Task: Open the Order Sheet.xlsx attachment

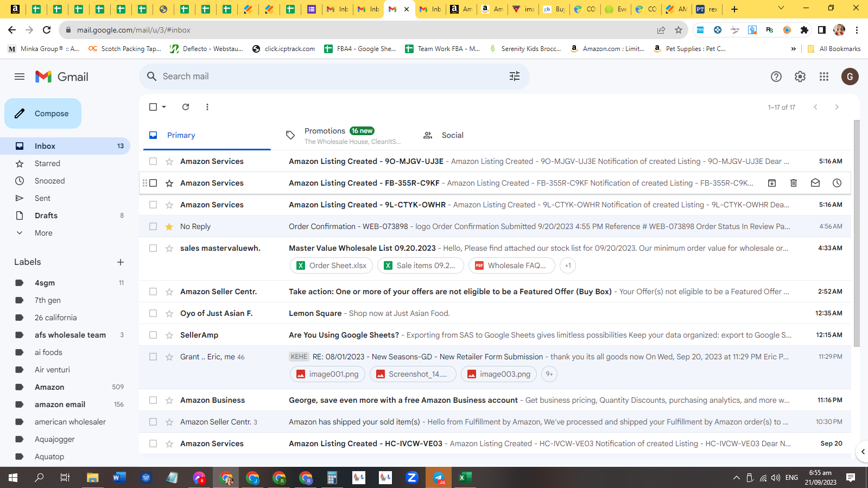Action: point(332,265)
